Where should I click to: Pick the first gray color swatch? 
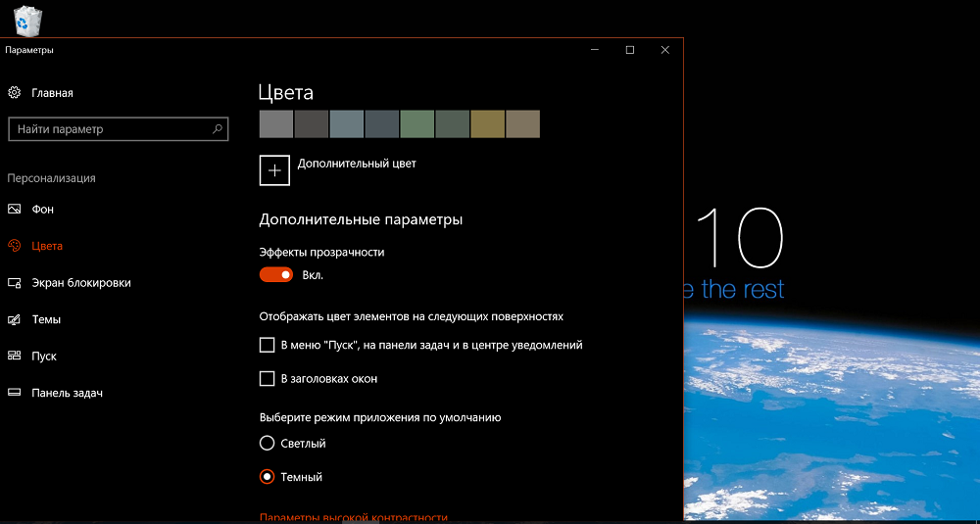coord(276,124)
